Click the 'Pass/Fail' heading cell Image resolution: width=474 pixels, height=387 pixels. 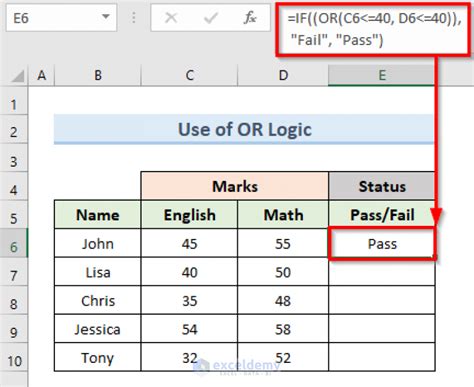tap(382, 215)
